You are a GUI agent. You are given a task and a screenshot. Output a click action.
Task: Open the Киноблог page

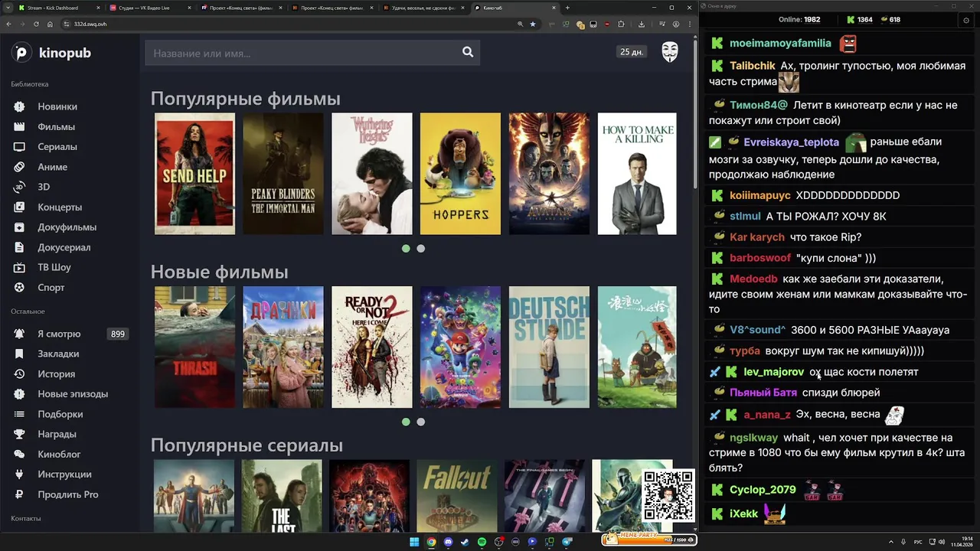pos(59,454)
